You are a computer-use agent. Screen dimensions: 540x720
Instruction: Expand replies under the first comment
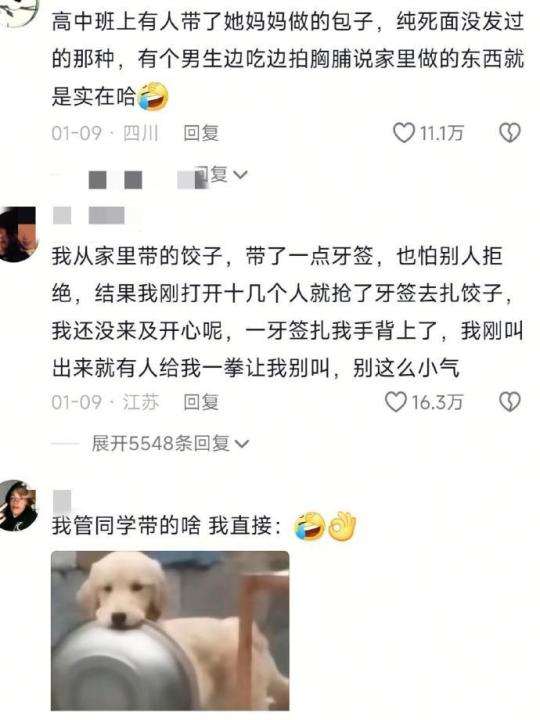[x=220, y=174]
